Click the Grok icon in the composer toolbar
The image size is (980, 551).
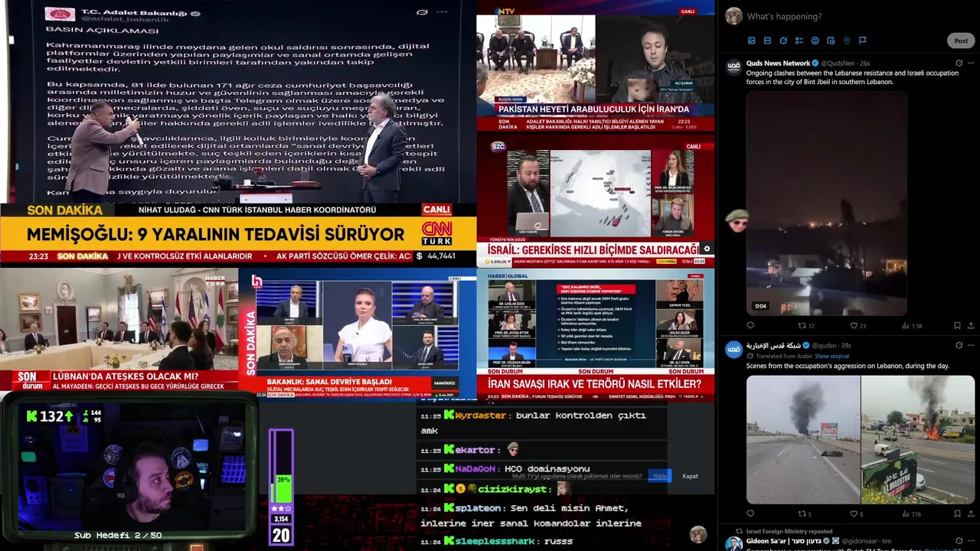(x=783, y=41)
